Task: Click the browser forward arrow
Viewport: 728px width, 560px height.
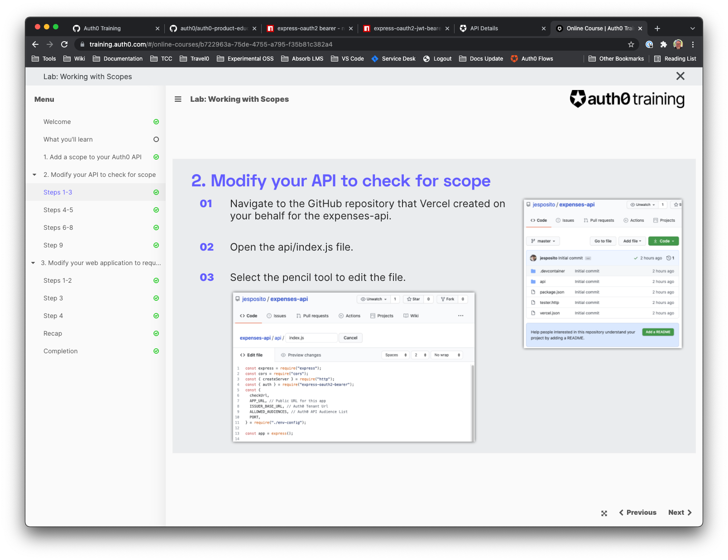Action: click(50, 44)
